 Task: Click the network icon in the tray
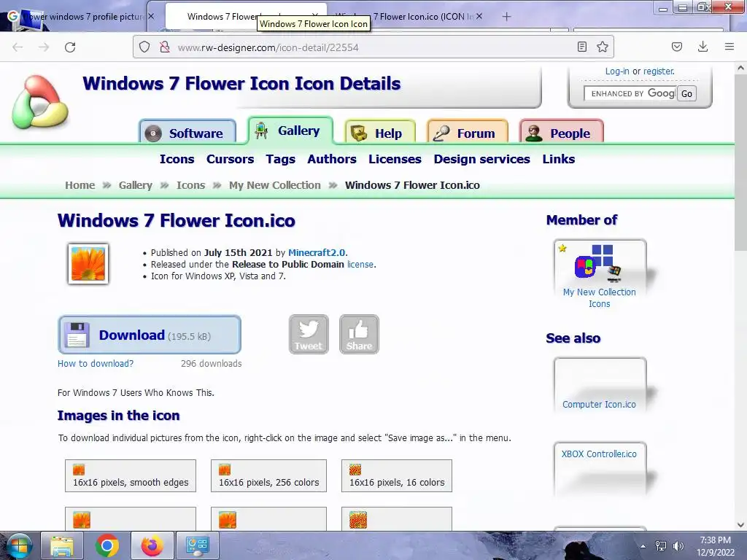(x=661, y=546)
